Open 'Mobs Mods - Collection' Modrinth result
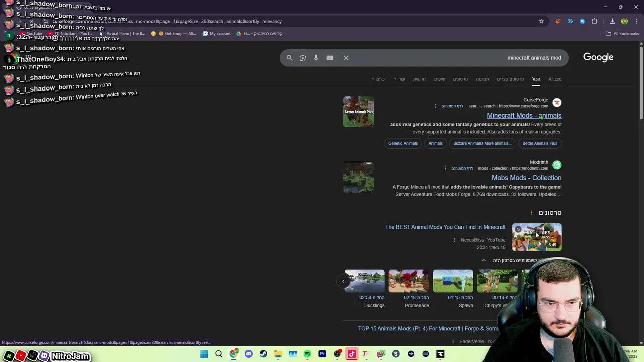 [526, 178]
